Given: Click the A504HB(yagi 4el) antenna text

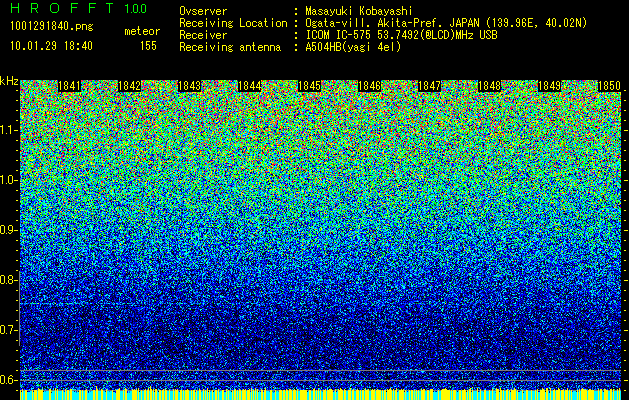Looking at the screenshot, I should point(353,47).
